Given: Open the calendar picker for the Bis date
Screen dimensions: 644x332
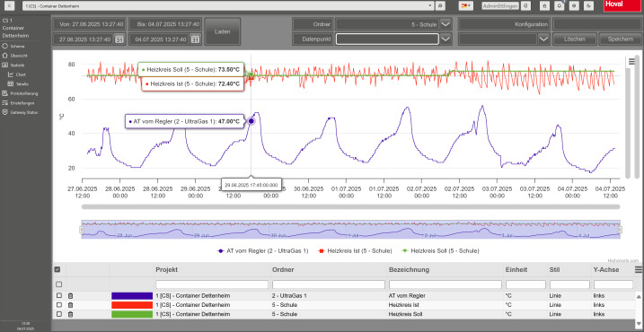Looking at the screenshot, I should click(x=196, y=39).
